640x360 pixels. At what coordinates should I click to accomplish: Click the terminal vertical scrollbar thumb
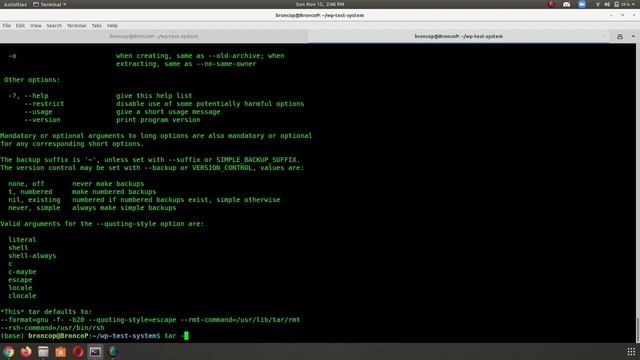(638, 330)
